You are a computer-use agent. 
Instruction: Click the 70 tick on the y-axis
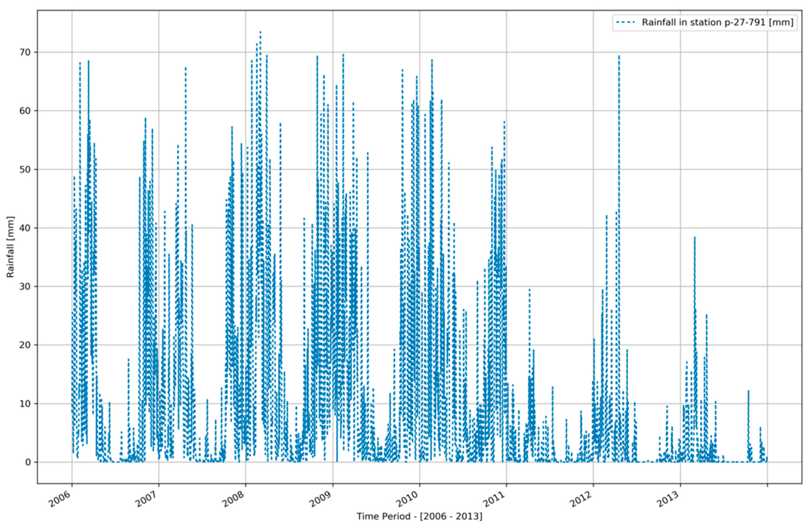pos(25,52)
